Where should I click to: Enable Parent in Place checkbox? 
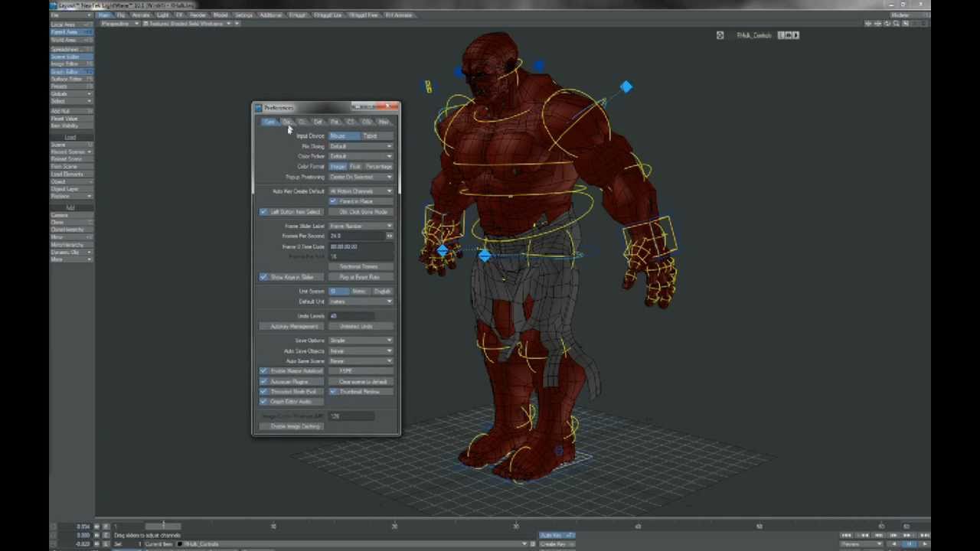pos(333,201)
